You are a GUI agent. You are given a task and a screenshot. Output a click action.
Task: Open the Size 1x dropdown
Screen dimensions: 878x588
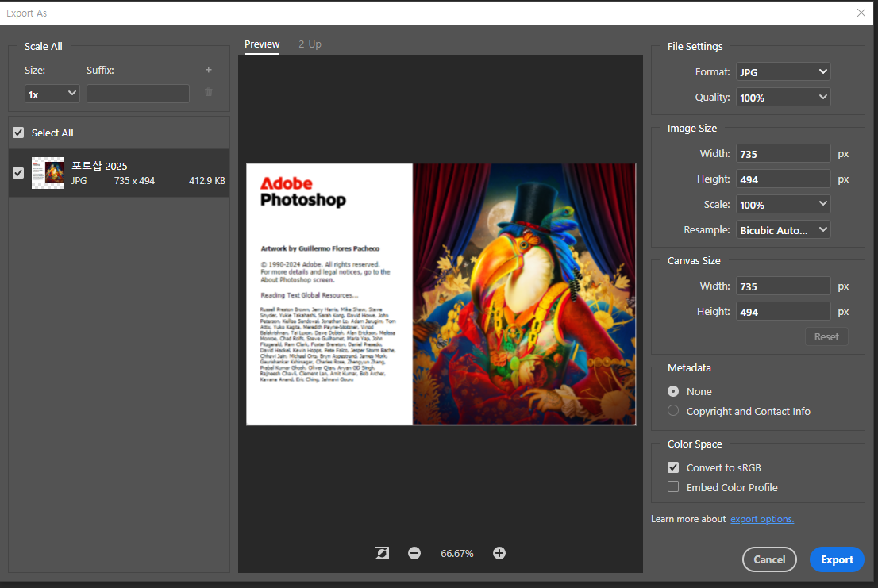coord(52,94)
